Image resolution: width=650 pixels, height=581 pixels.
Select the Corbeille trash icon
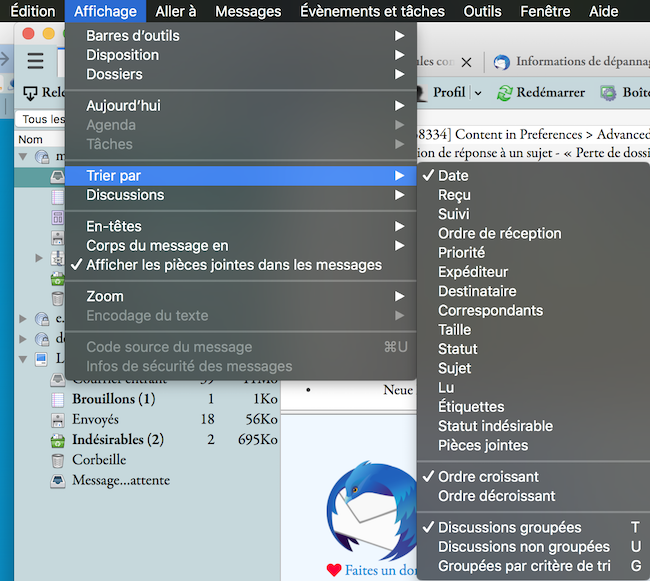pos(58,460)
